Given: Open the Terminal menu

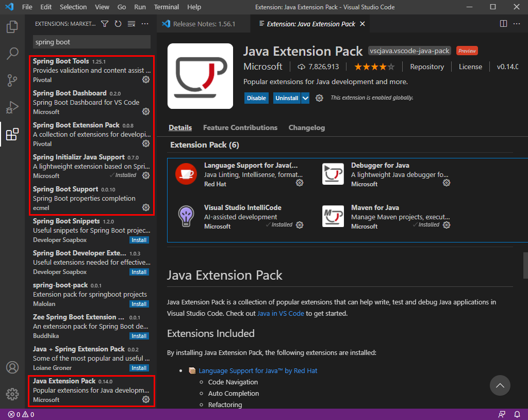Looking at the screenshot, I should pyautogui.click(x=167, y=7).
